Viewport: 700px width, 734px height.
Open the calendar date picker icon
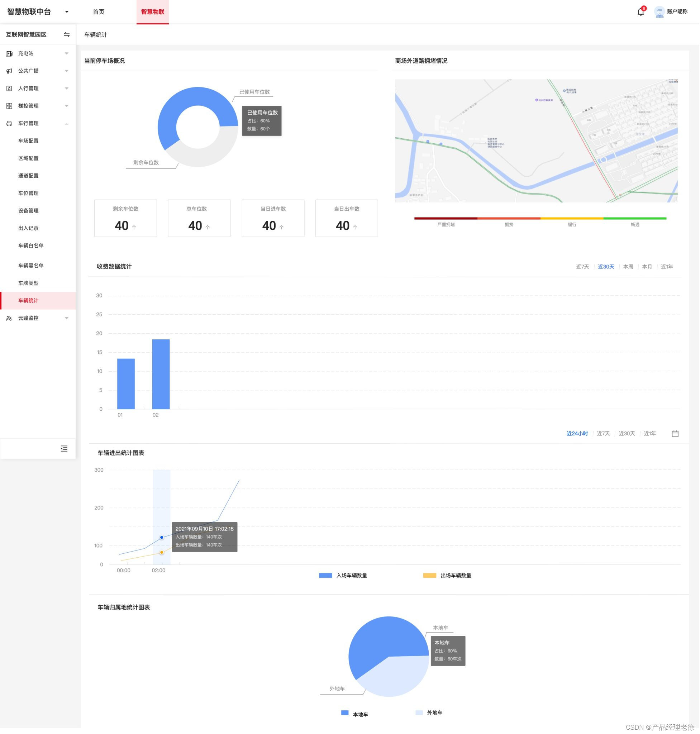point(675,434)
